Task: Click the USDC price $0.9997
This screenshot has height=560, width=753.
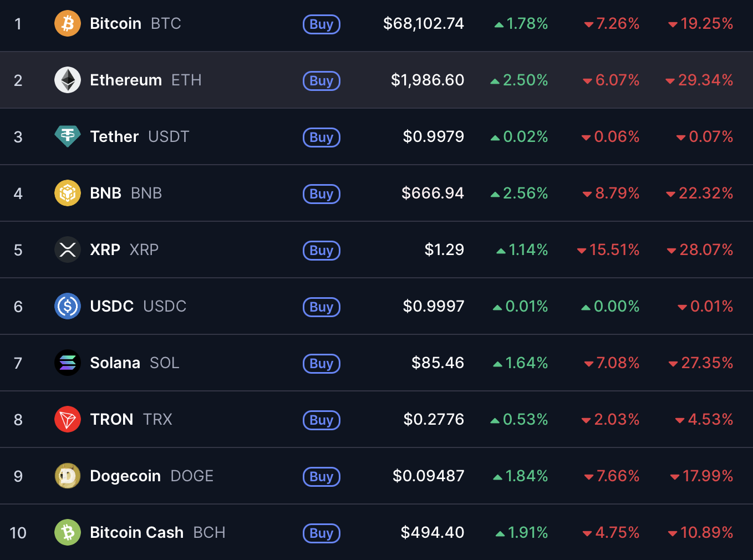Action: coord(433,307)
